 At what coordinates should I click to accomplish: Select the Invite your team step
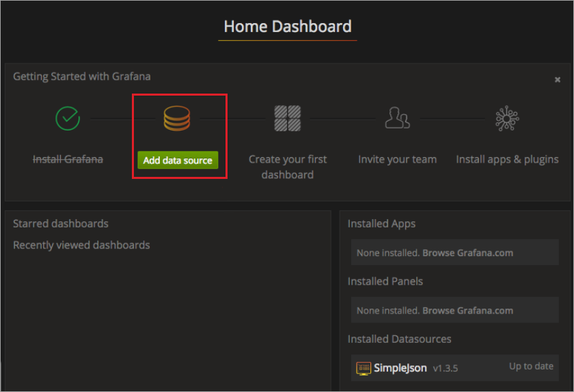[397, 160]
